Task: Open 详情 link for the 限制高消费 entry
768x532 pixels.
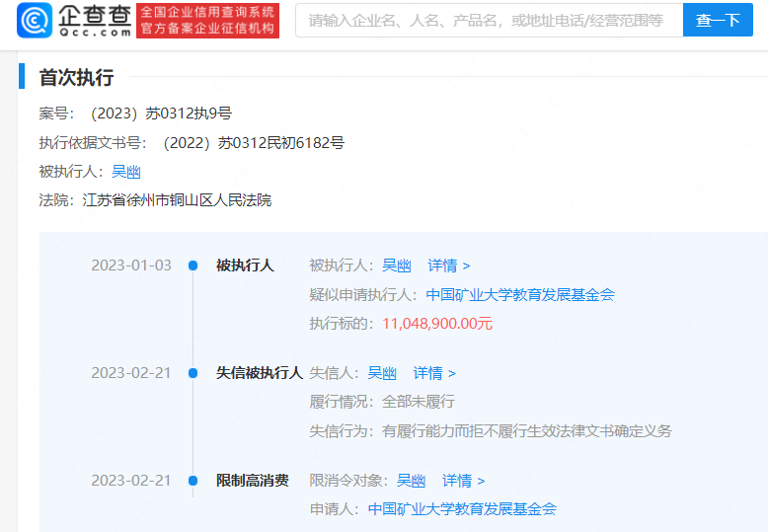Action: pyautogui.click(x=463, y=481)
